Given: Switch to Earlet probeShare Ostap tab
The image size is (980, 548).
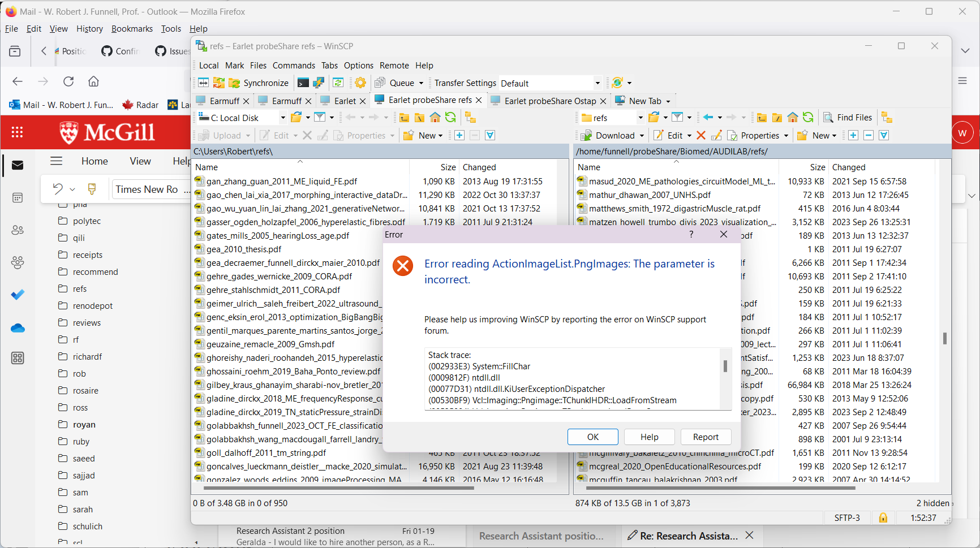Looking at the screenshot, I should click(548, 101).
